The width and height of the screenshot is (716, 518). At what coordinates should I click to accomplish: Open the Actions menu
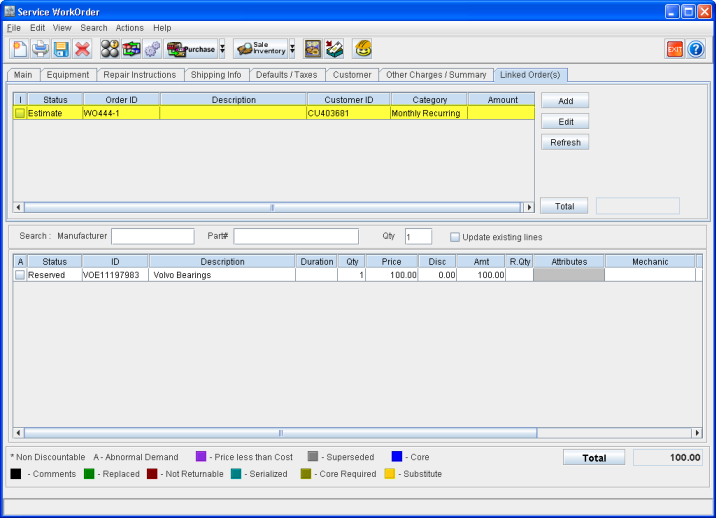tap(130, 28)
